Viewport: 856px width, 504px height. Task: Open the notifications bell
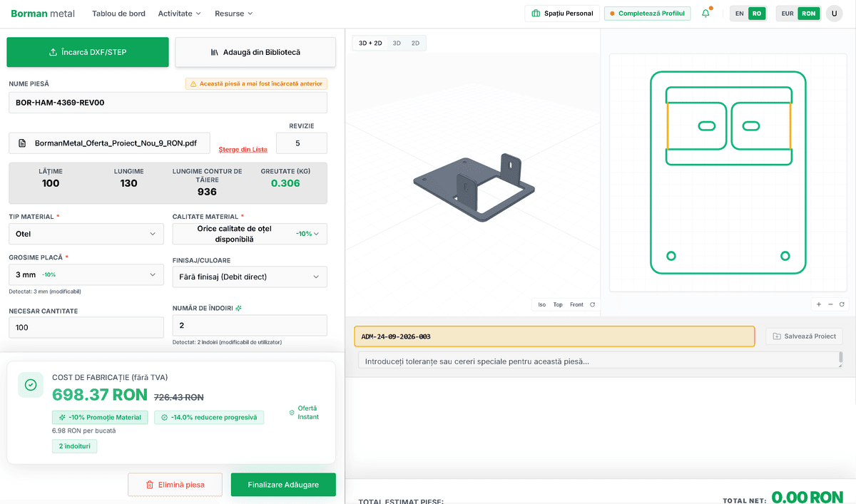tap(706, 14)
